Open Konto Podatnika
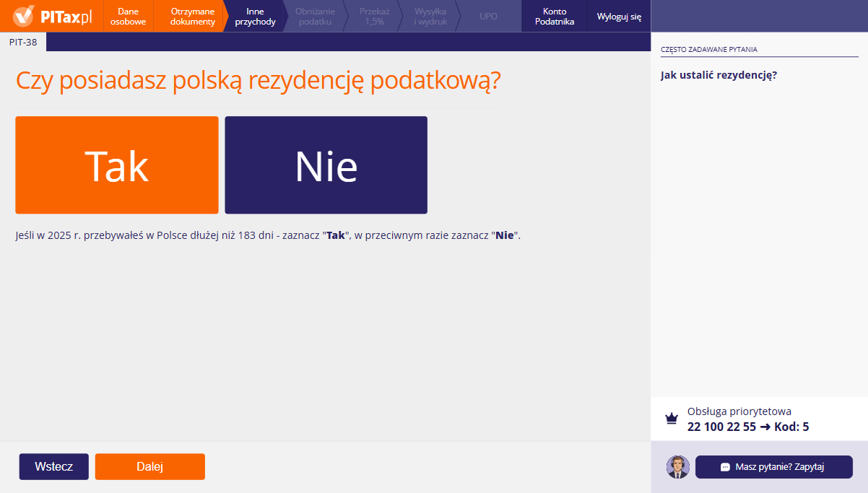868x493 pixels. coord(554,16)
